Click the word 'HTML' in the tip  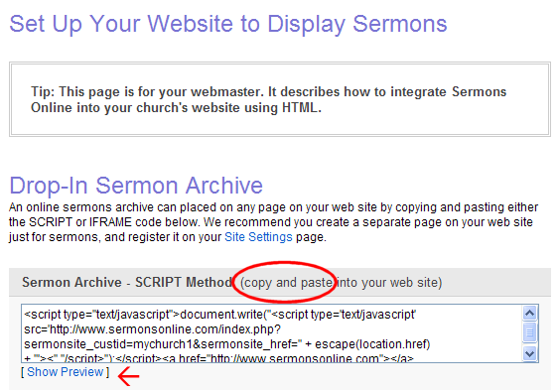click(302, 108)
